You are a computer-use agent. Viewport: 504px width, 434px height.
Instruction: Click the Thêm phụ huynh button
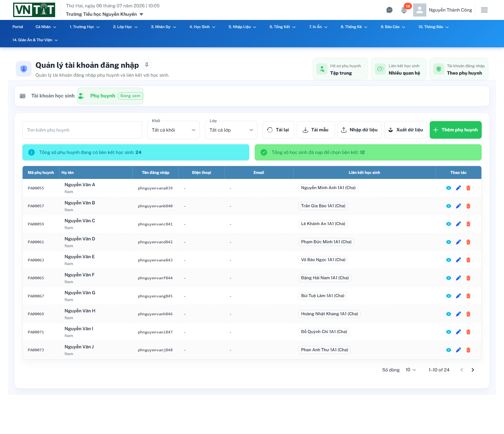pos(456,130)
